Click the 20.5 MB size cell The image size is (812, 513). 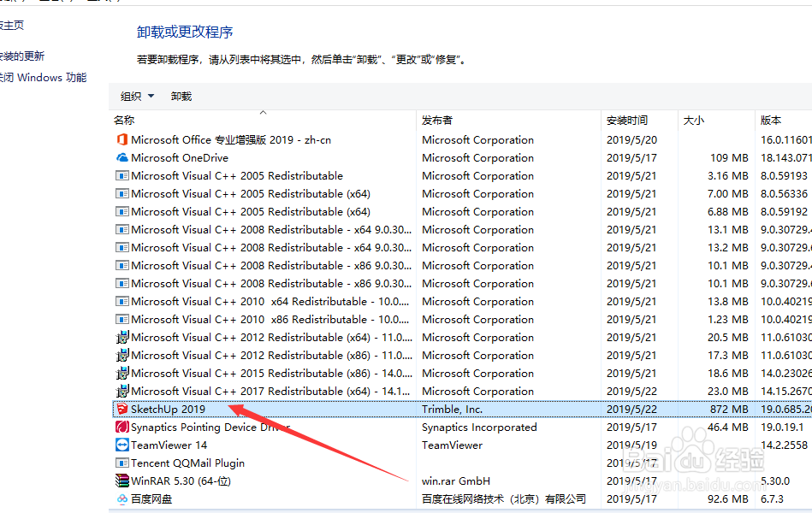[x=727, y=338]
